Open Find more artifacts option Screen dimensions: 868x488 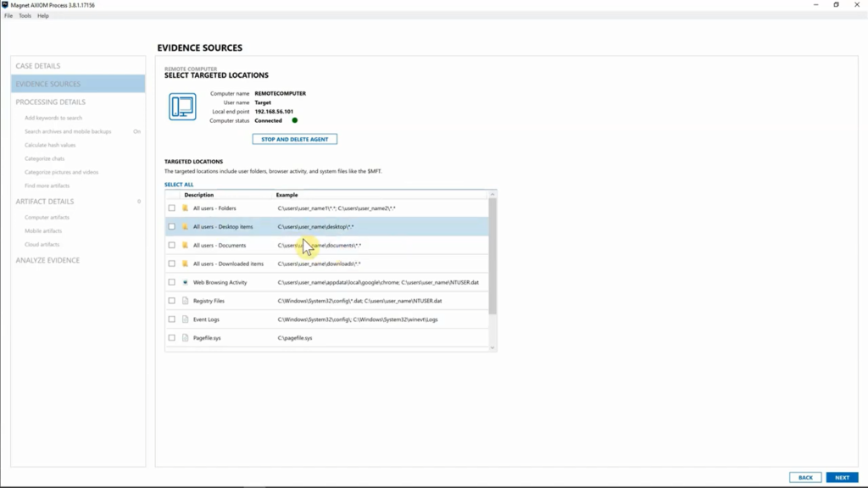click(47, 186)
